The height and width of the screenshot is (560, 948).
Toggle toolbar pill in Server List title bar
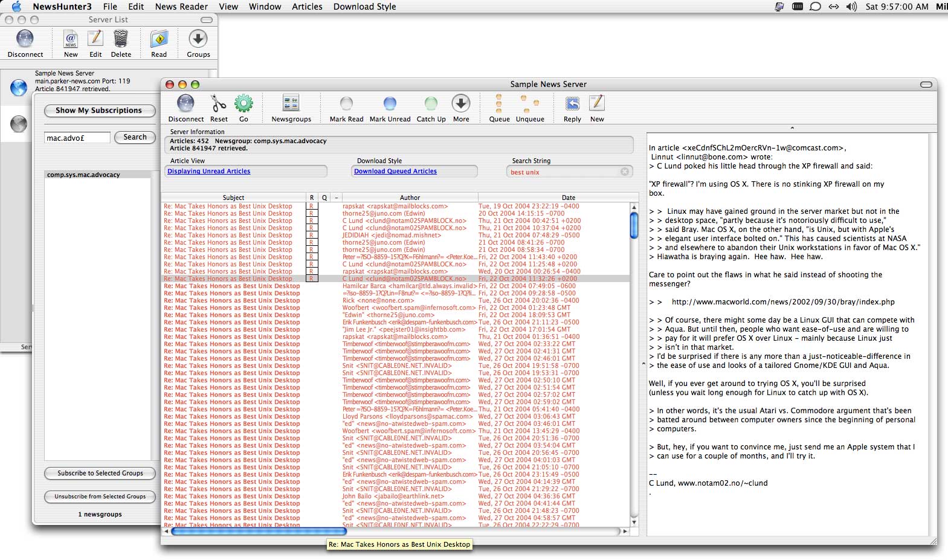[x=207, y=20]
